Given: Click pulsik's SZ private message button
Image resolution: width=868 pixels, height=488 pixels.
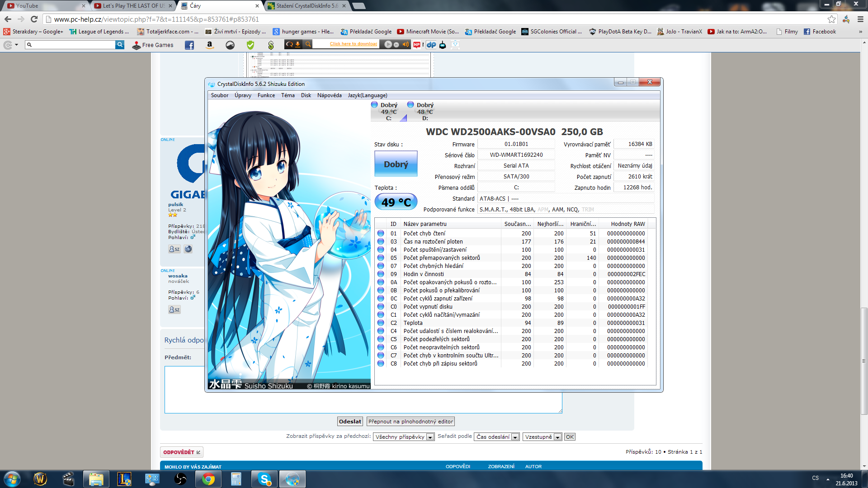Looking at the screenshot, I should pos(175,249).
